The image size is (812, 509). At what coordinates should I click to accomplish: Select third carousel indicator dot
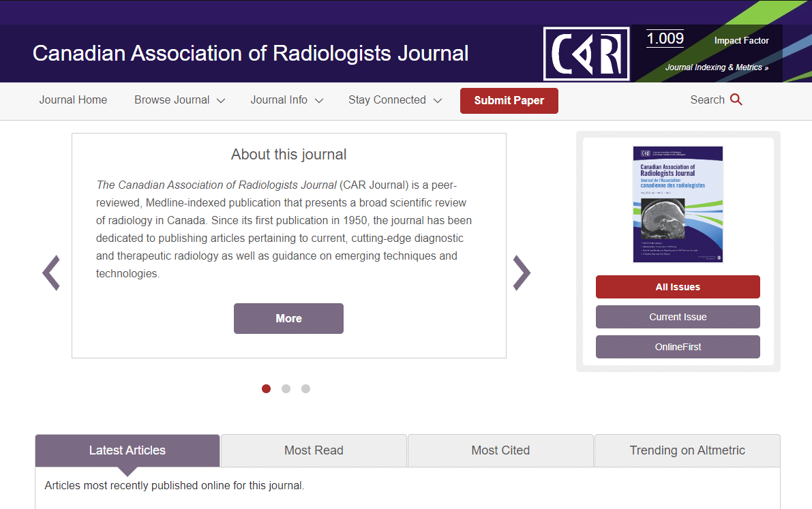pos(305,389)
